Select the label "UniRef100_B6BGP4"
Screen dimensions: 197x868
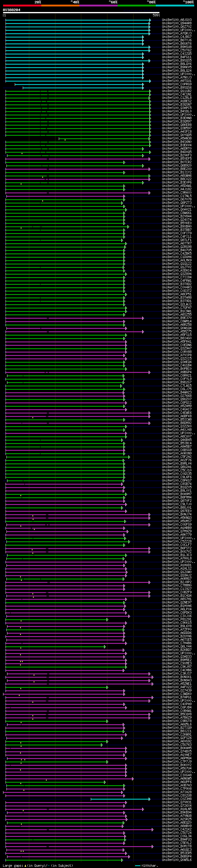(x=177, y=856)
